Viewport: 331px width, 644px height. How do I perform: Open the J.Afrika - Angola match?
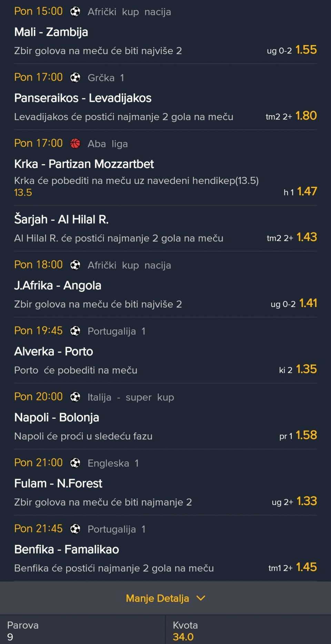coord(58,286)
